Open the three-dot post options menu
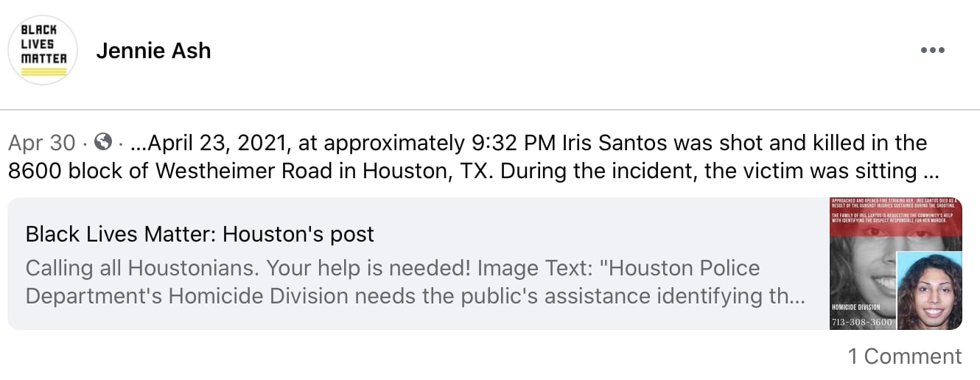The image size is (980, 380). pyautogui.click(x=932, y=51)
